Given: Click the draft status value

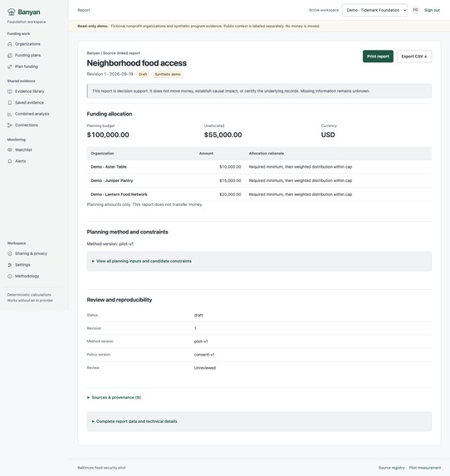Looking at the screenshot, I should coord(198,315).
